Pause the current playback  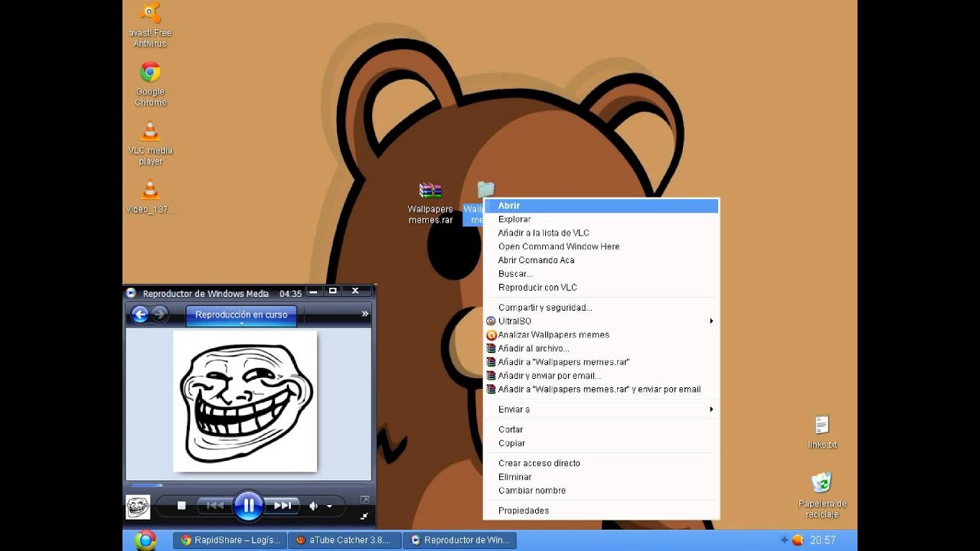(248, 505)
